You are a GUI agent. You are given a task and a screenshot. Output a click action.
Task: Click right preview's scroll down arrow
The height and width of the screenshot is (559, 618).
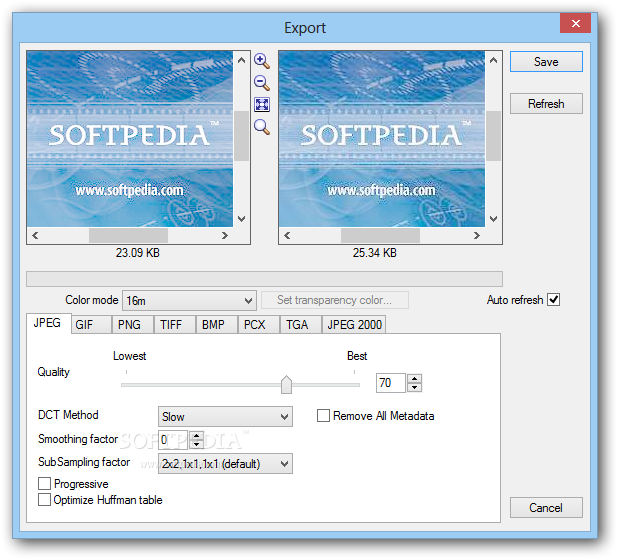click(x=493, y=218)
